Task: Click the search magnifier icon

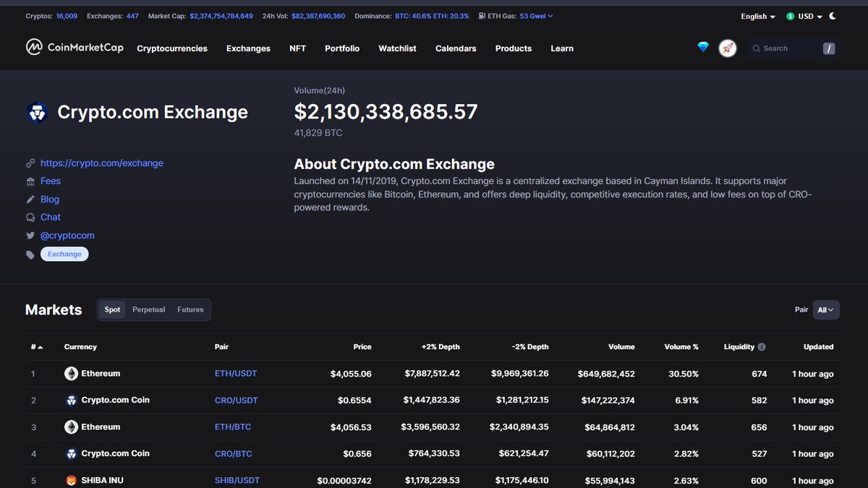Action: coord(757,48)
